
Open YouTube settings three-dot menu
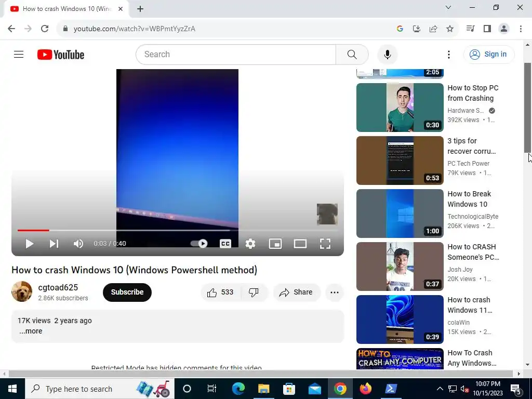(x=449, y=54)
